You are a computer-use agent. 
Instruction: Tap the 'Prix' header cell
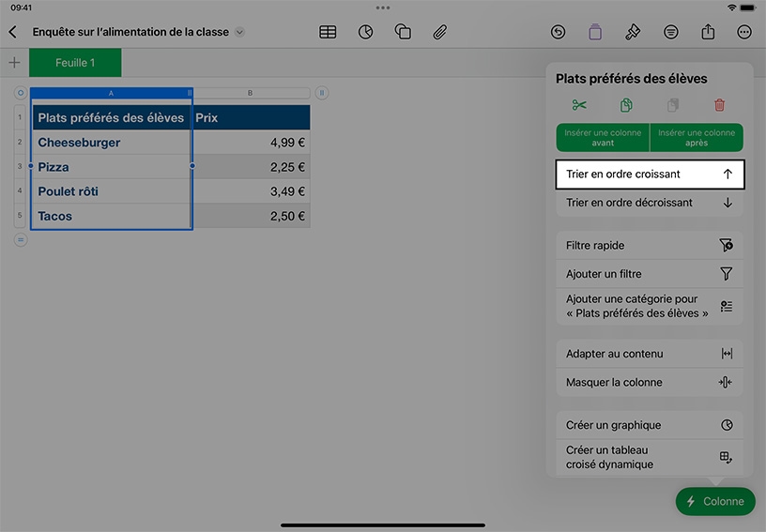tap(251, 117)
